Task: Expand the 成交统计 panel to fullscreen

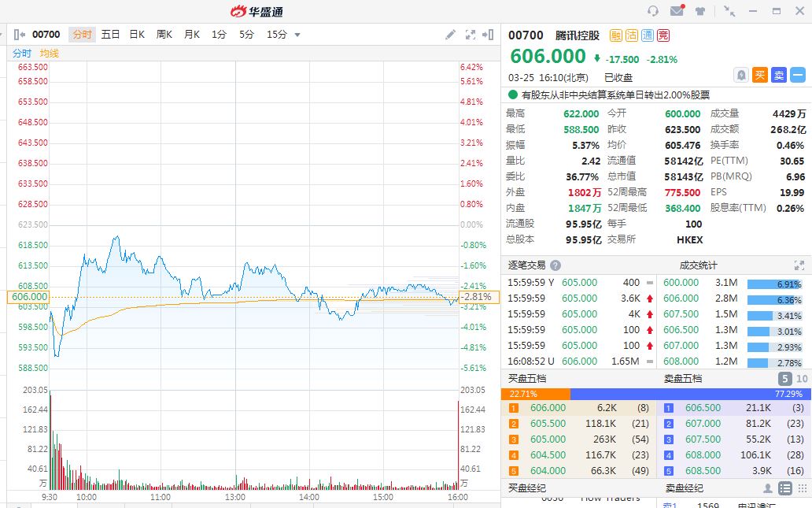Action: pos(799,265)
